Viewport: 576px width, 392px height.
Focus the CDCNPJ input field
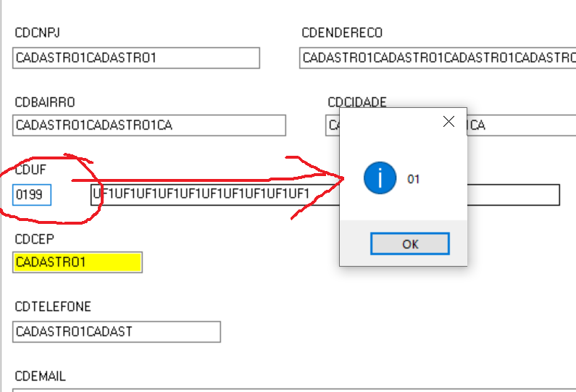click(x=136, y=58)
